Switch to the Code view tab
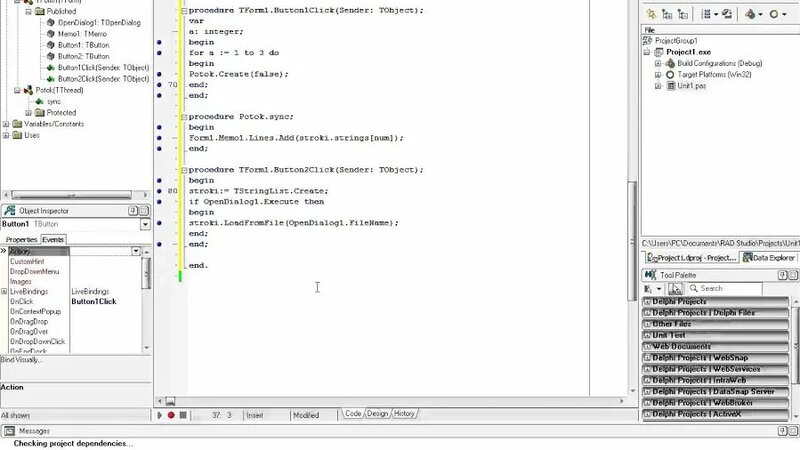This screenshot has width=800, height=450. [x=353, y=414]
